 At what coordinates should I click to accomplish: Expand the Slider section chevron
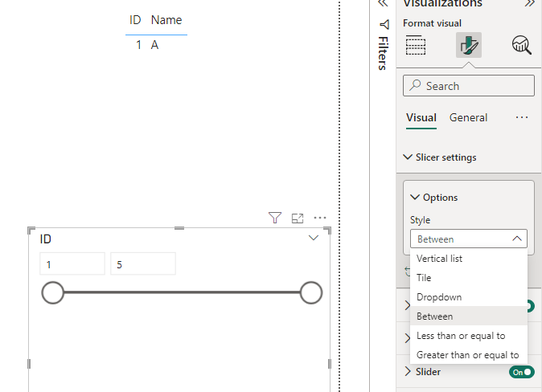coord(408,372)
